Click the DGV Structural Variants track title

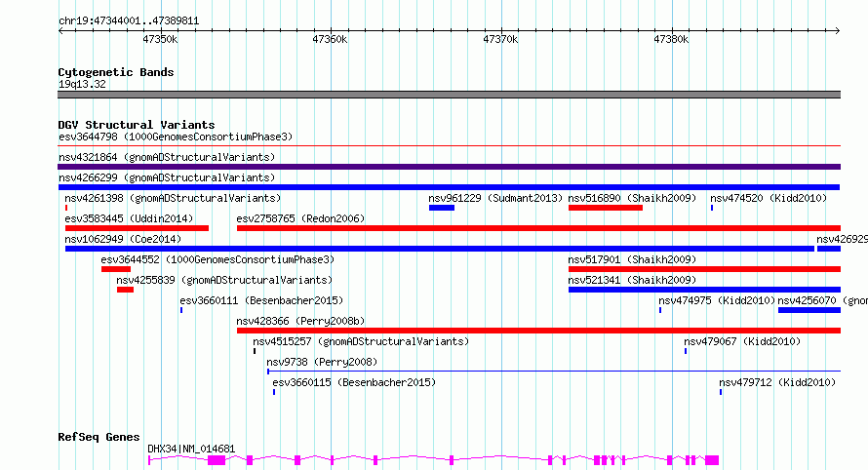[x=137, y=125]
